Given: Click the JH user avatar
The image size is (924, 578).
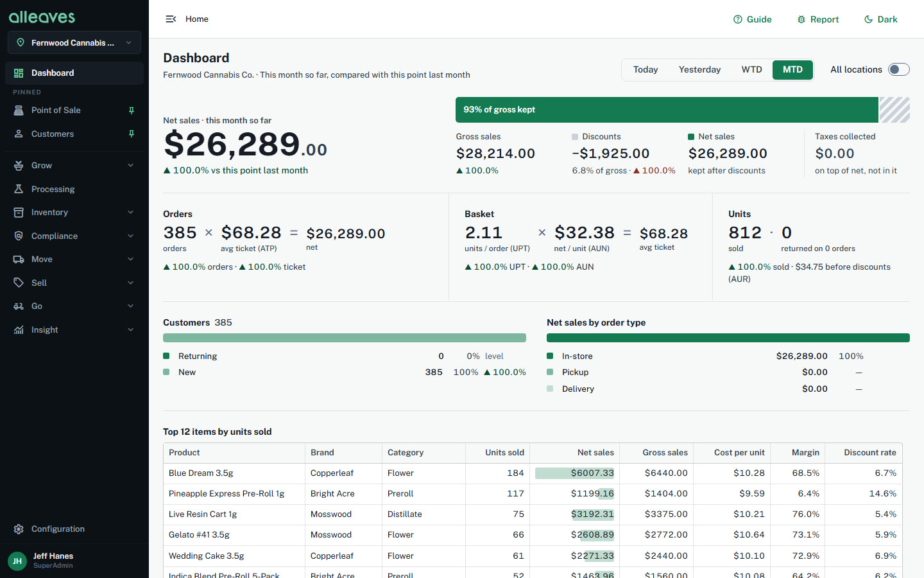Looking at the screenshot, I should (x=17, y=561).
